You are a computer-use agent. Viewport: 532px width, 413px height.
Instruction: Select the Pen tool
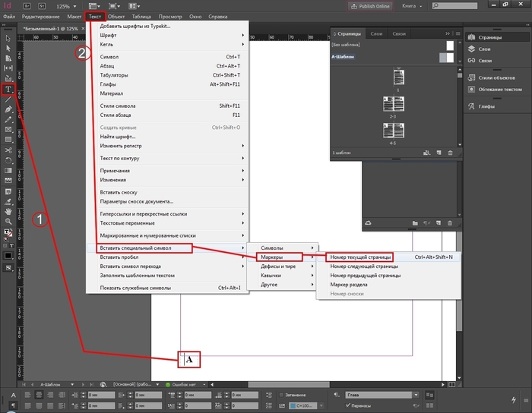(8, 109)
